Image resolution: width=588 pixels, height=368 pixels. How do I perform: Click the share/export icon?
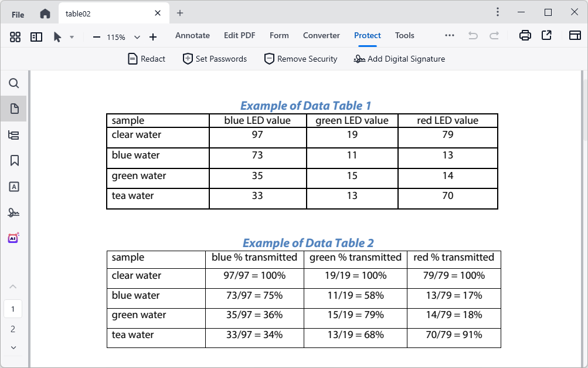546,36
